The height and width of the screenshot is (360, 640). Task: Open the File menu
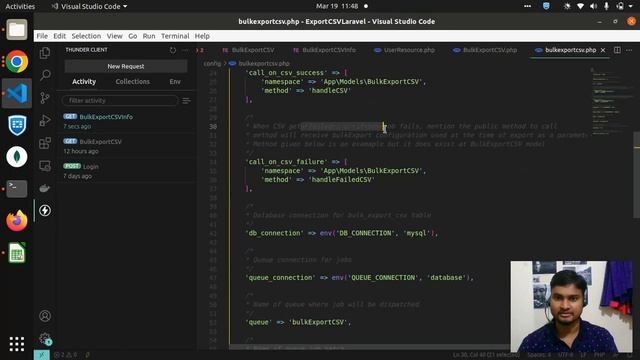pos(42,36)
